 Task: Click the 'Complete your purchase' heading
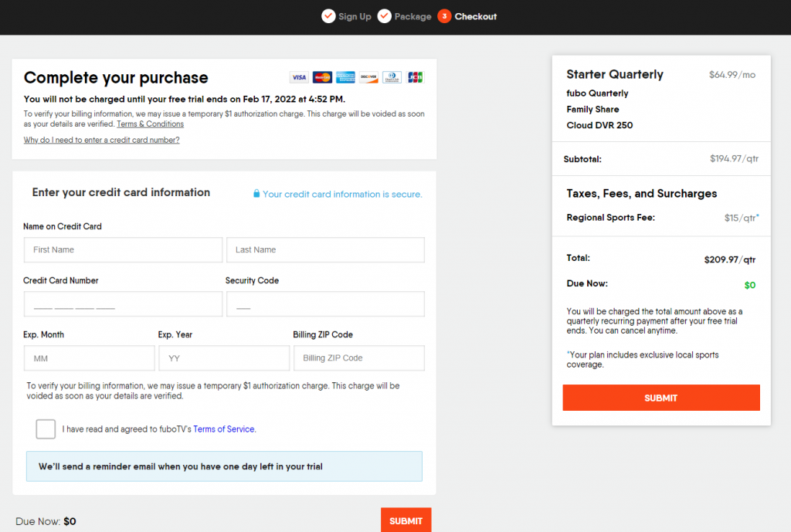(x=116, y=78)
